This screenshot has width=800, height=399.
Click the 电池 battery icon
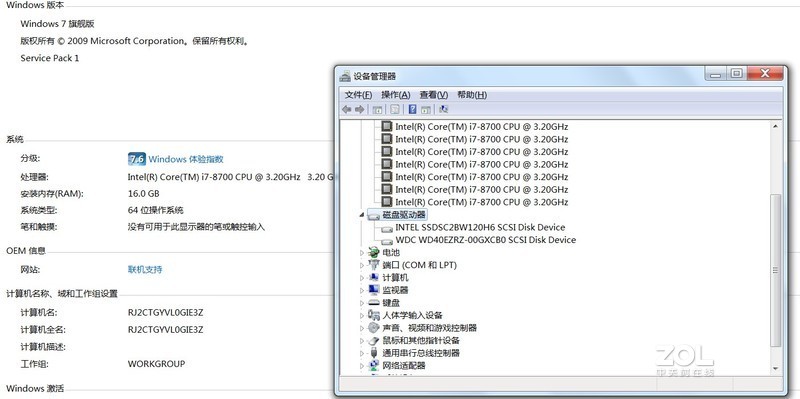point(374,253)
